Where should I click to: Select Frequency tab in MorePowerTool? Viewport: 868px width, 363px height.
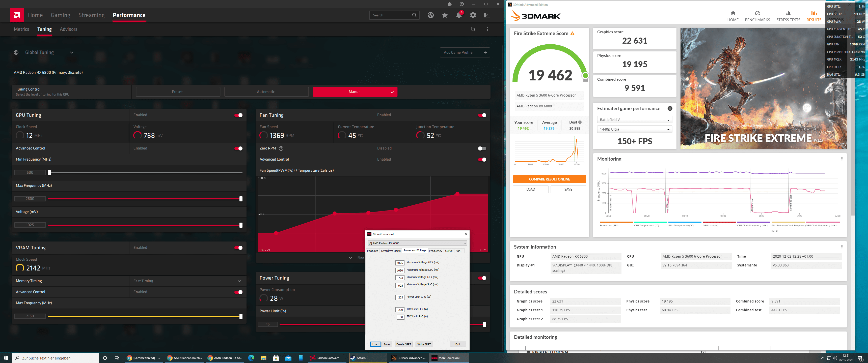tap(435, 251)
